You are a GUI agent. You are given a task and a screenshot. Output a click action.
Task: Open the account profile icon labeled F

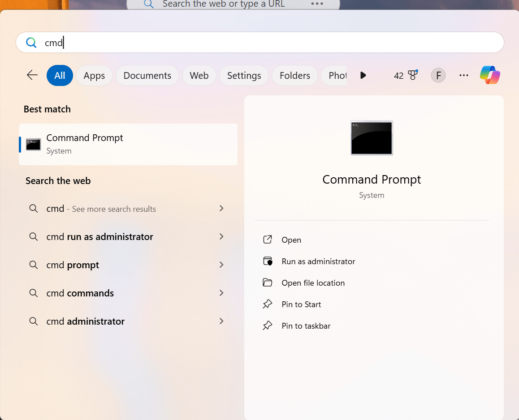[438, 75]
